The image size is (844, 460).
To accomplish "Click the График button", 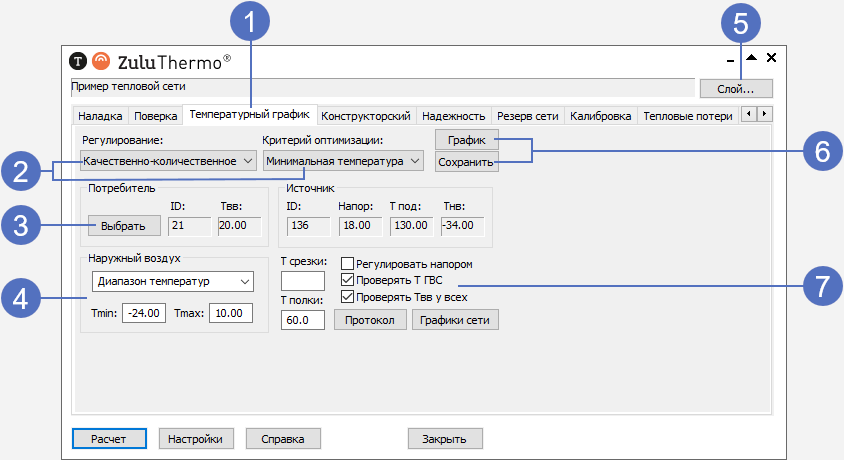I will (x=466, y=141).
